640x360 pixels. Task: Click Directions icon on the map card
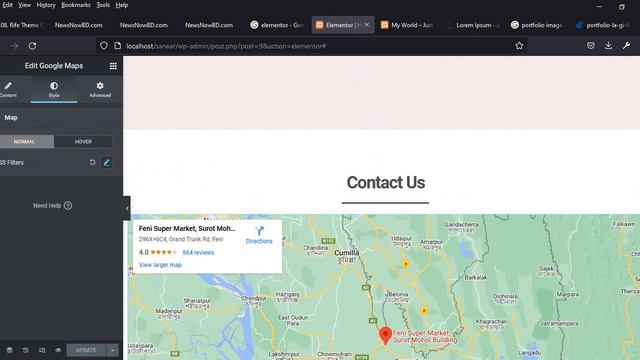pyautogui.click(x=259, y=231)
